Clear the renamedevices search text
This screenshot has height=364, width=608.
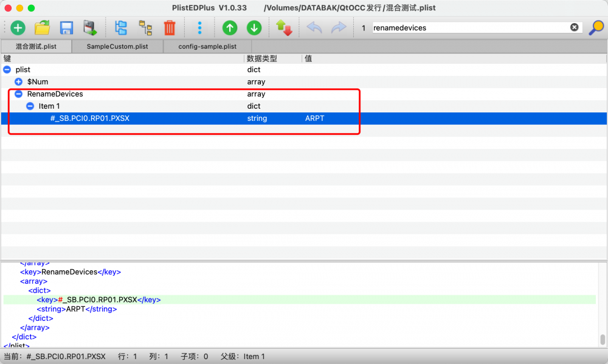[x=575, y=27]
